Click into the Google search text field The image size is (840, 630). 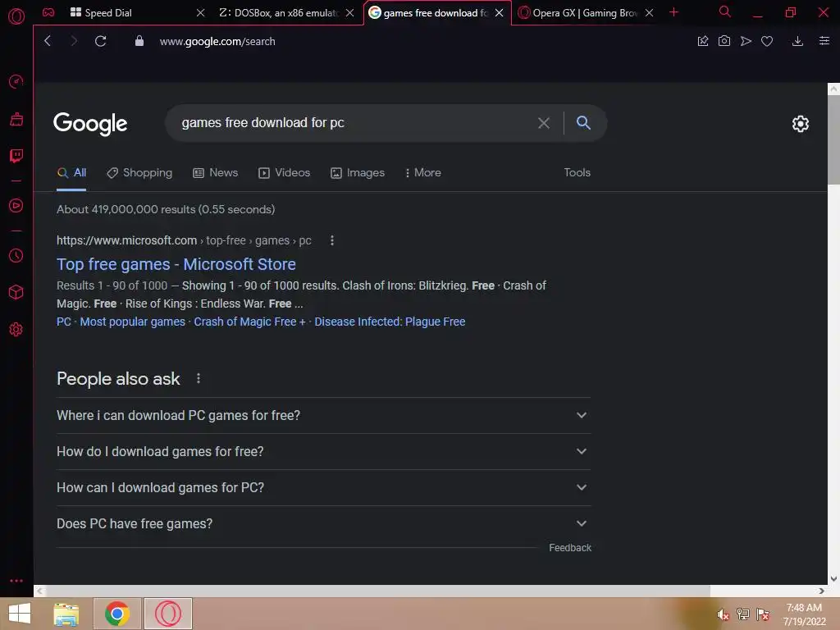(x=354, y=123)
